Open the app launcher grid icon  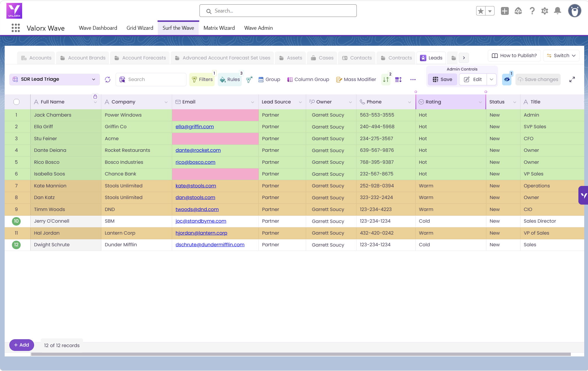(x=16, y=28)
